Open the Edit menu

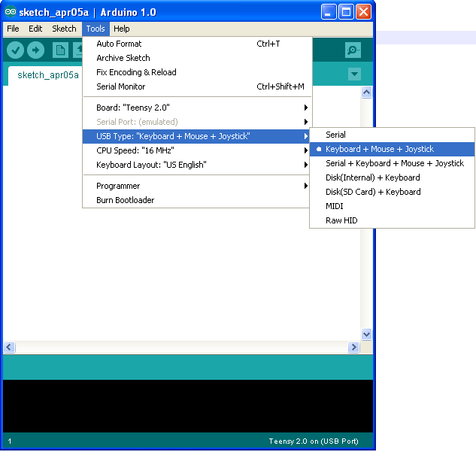tap(35, 29)
